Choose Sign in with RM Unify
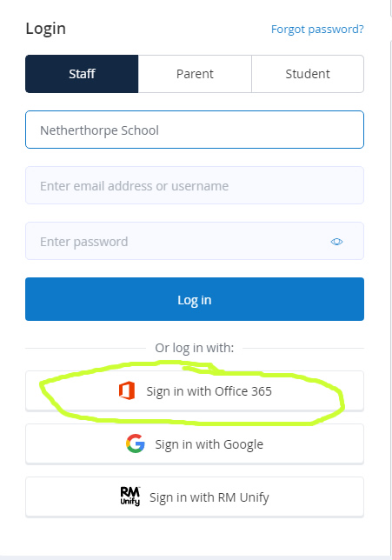Screen dimensions: 392x560 point(195,497)
